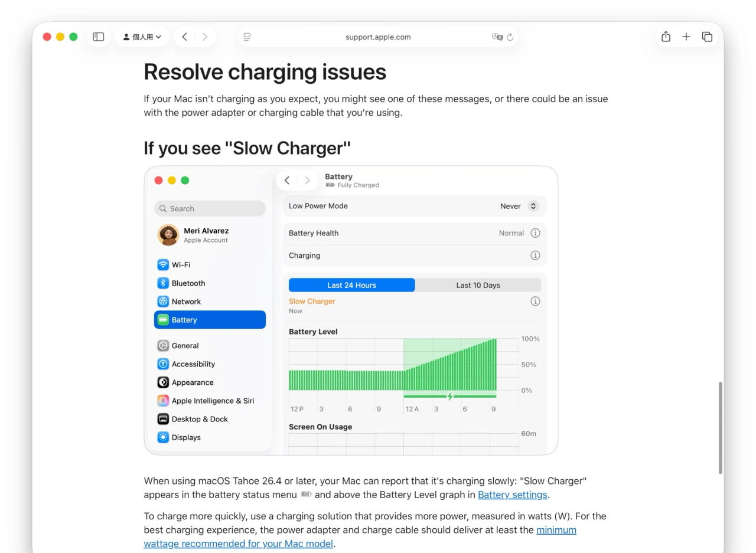756x553 pixels.
Task: Click the Slow Charger info icon
Action: pyautogui.click(x=535, y=302)
